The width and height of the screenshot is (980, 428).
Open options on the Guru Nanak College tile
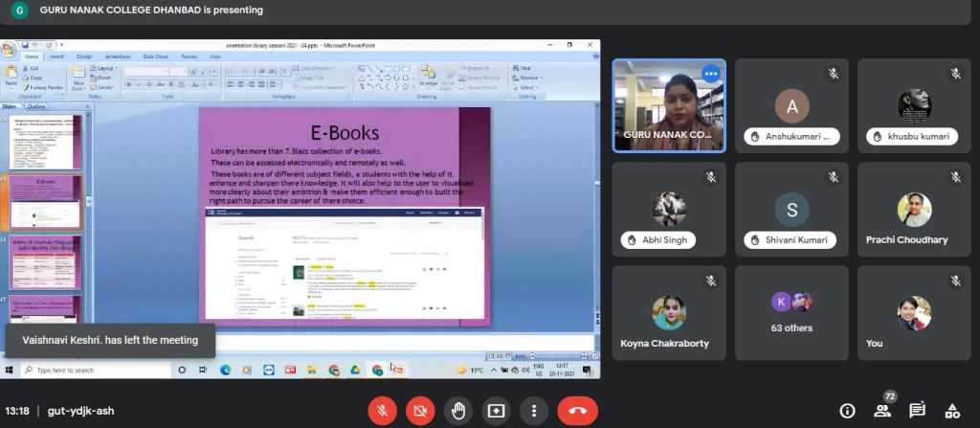(x=711, y=73)
